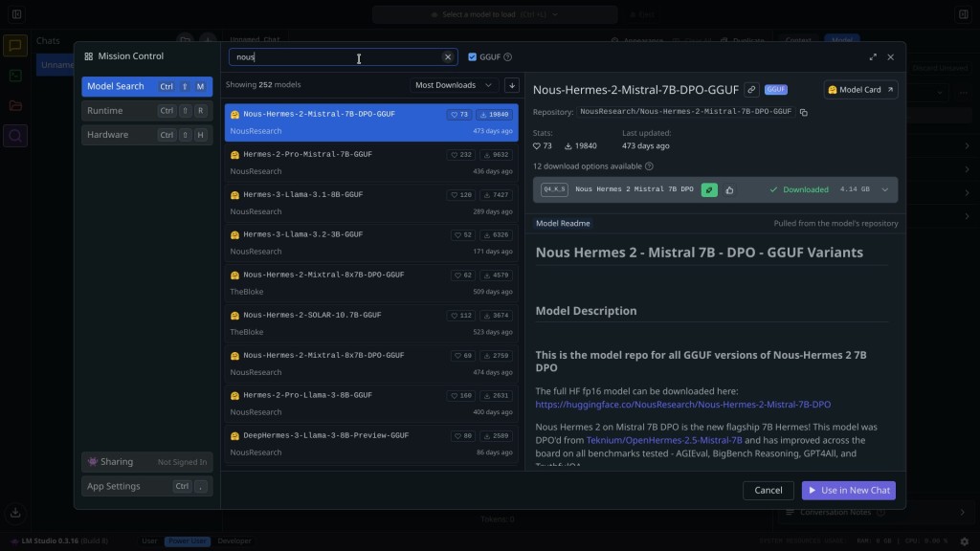Open App Settings in Mission Control
The height and width of the screenshot is (551, 980).
[146, 486]
